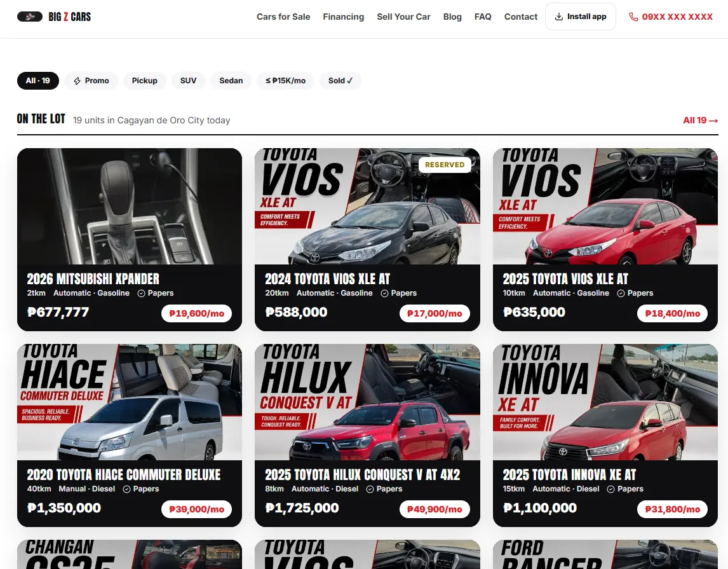This screenshot has width=728, height=569.
Task: Open the Hilux Conquest V AT photo
Action: [367, 402]
